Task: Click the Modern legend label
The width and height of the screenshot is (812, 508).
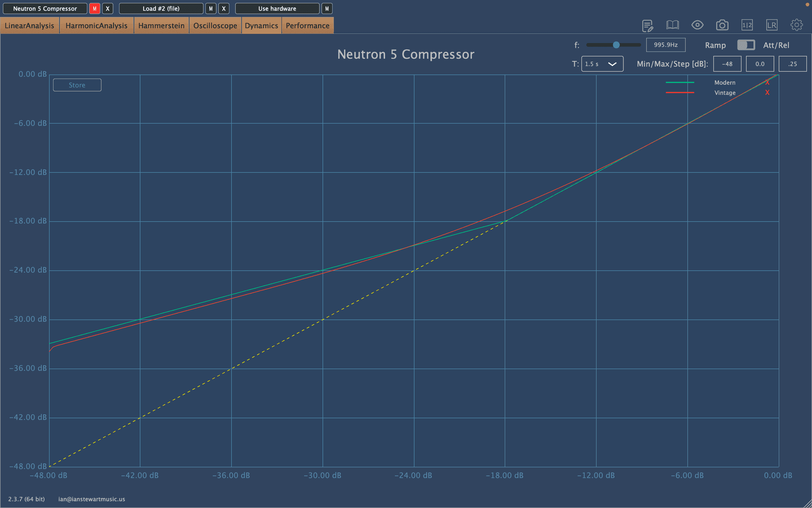Action: coord(725,83)
